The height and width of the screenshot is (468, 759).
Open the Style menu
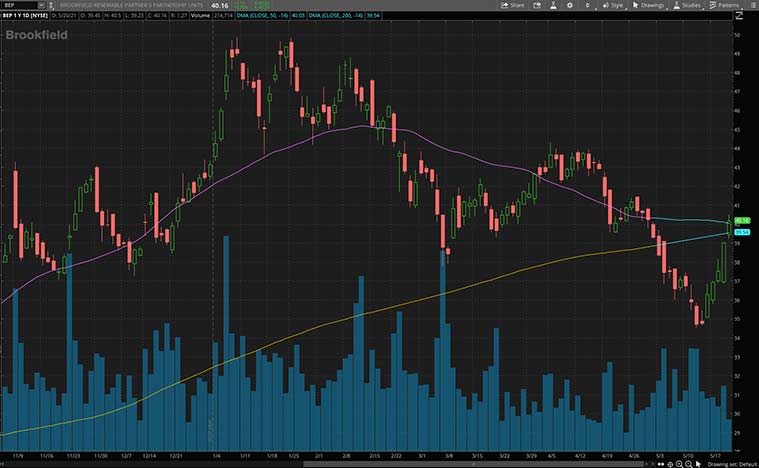tap(613, 5)
